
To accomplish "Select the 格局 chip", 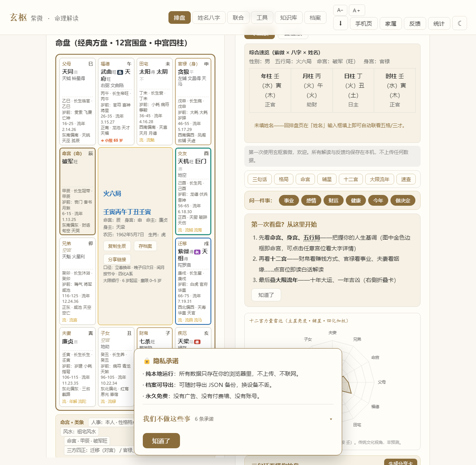I will [x=284, y=179].
